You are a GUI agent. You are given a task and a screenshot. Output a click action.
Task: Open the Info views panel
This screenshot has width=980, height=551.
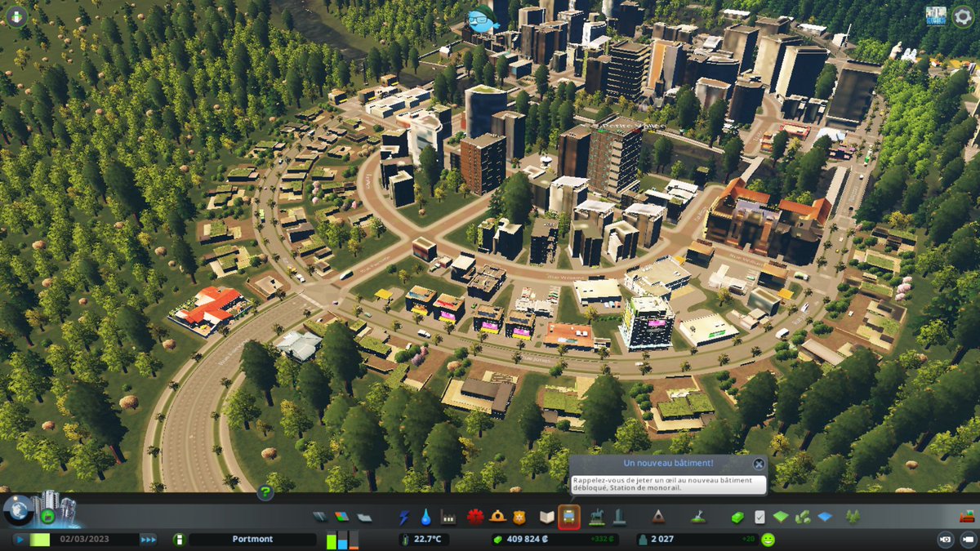[16, 16]
